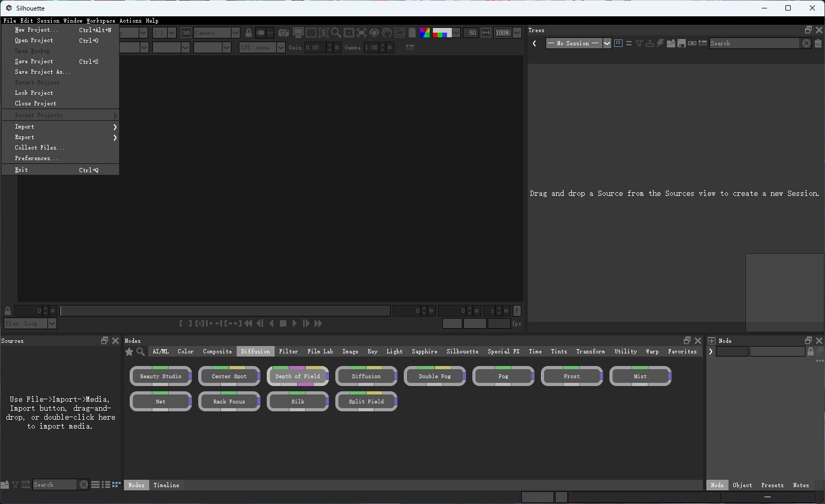The width and height of the screenshot is (825, 504).
Task: Switch to the Sapphire nodes tab
Action: coord(424,351)
